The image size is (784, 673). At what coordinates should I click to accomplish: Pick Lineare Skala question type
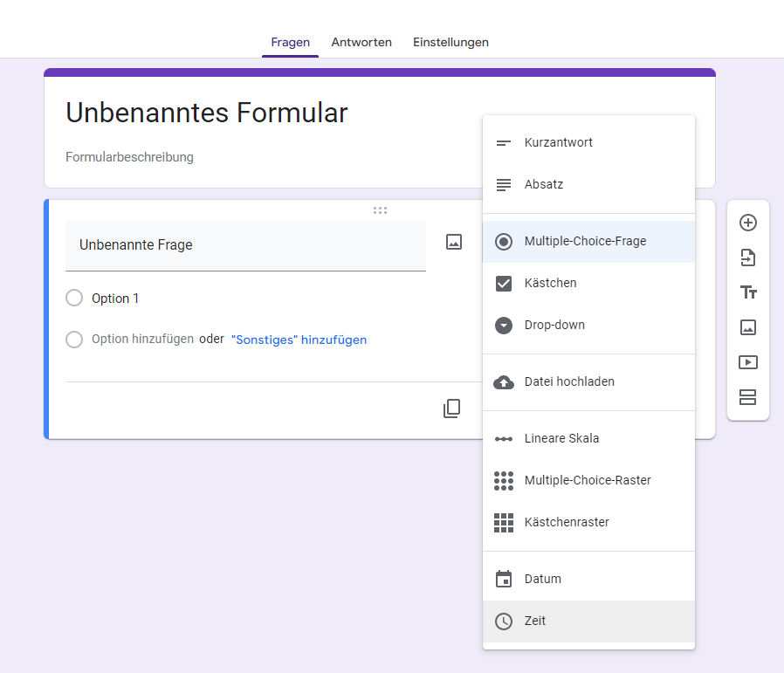pos(561,439)
